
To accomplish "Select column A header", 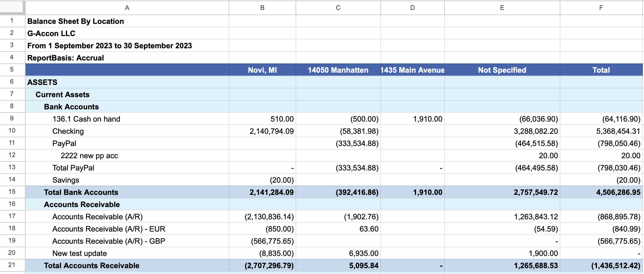I will 127,8.
